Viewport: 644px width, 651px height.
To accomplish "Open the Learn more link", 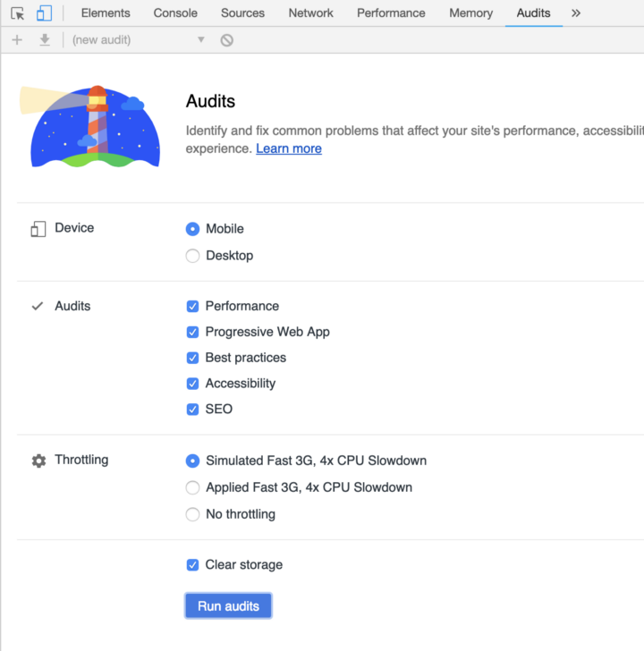I will click(x=289, y=148).
